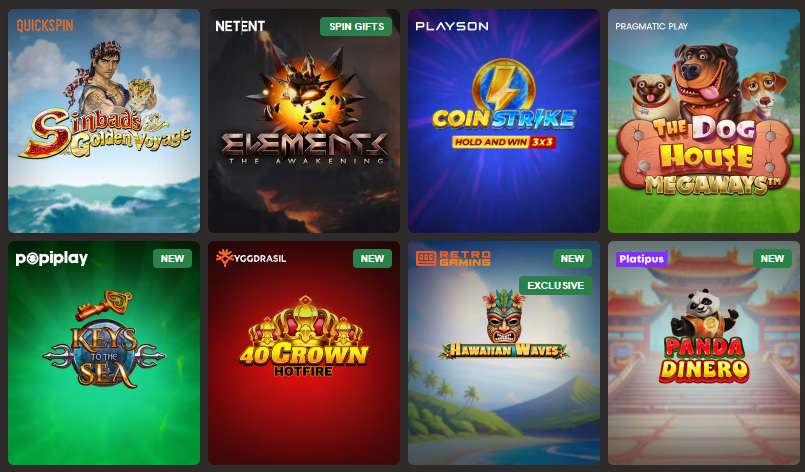805x472 pixels.
Task: Click the NetEnt provider logo
Action: click(240, 26)
